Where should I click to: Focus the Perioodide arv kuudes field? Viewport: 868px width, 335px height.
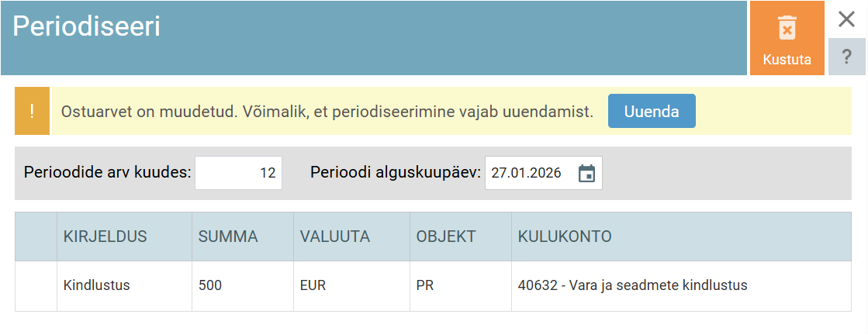tap(239, 173)
